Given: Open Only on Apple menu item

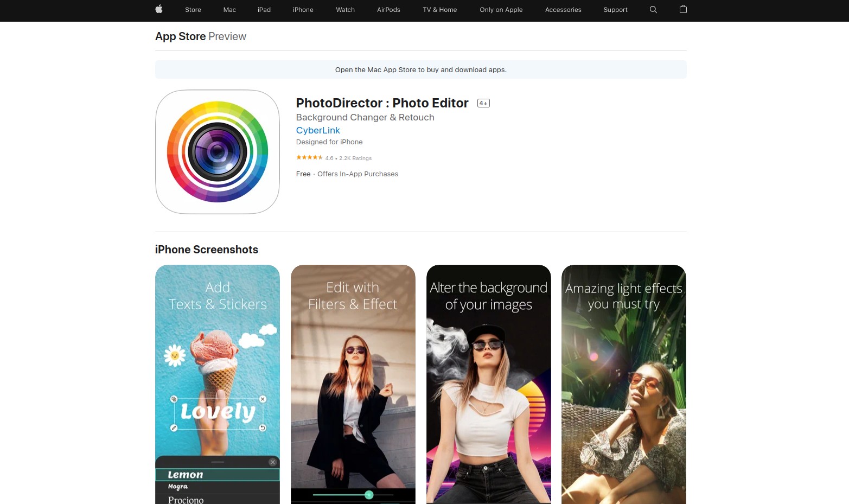Looking at the screenshot, I should (501, 10).
